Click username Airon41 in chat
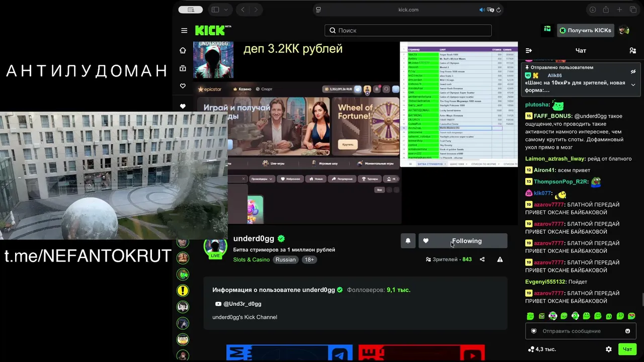The height and width of the screenshot is (362, 644). pos(544,170)
